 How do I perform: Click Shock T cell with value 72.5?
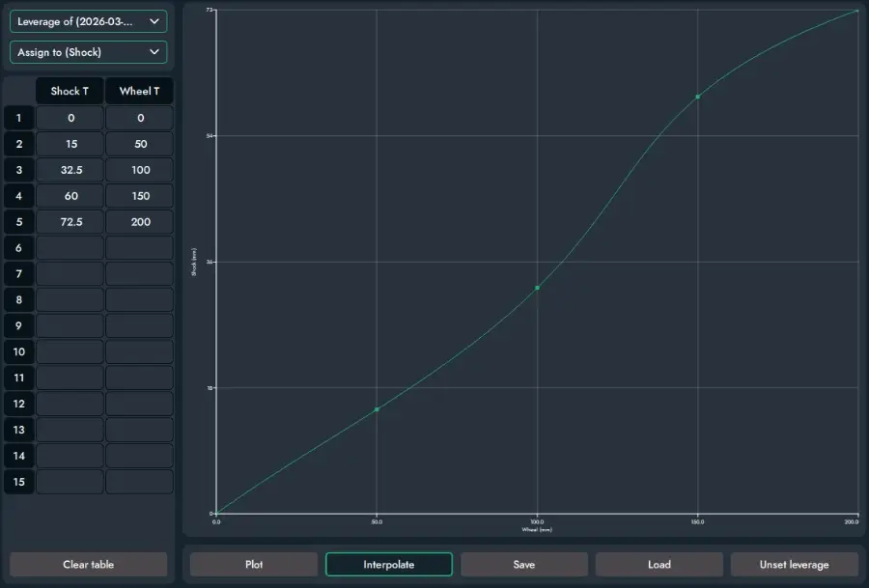point(70,222)
